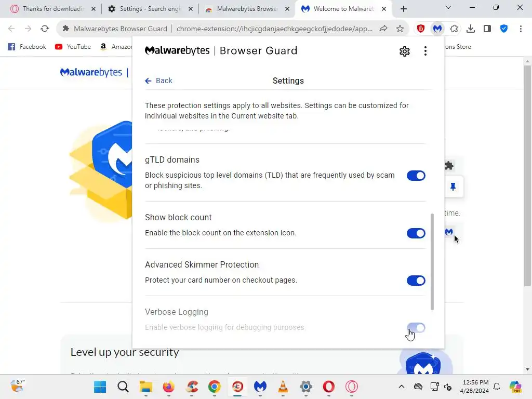Open the clock showing 12:56 PM
This screenshot has width=532, height=399.
(x=474, y=387)
